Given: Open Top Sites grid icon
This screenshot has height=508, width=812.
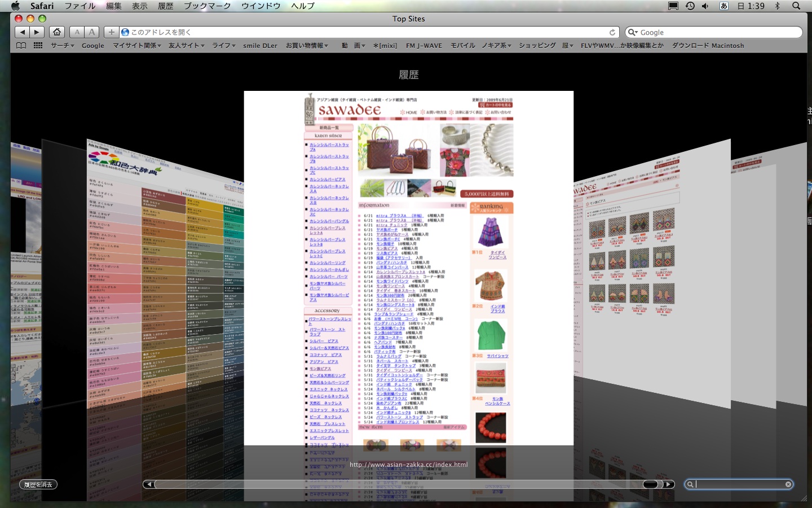Looking at the screenshot, I should [x=38, y=46].
